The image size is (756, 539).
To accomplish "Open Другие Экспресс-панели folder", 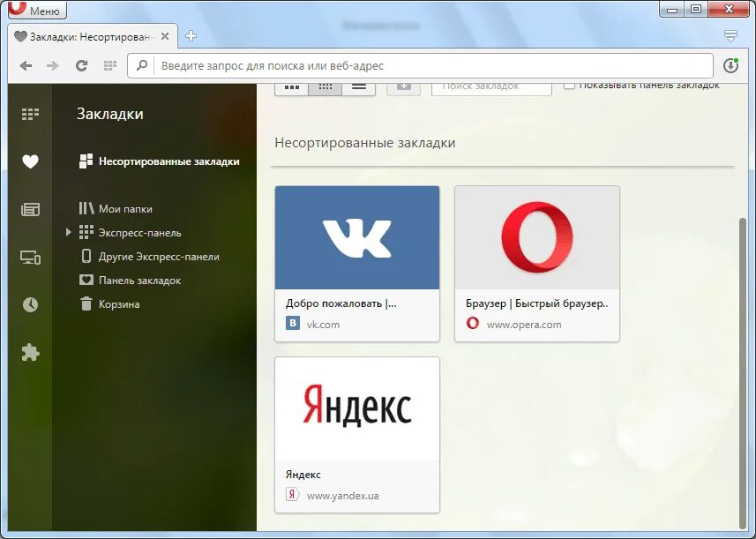I will 149,257.
